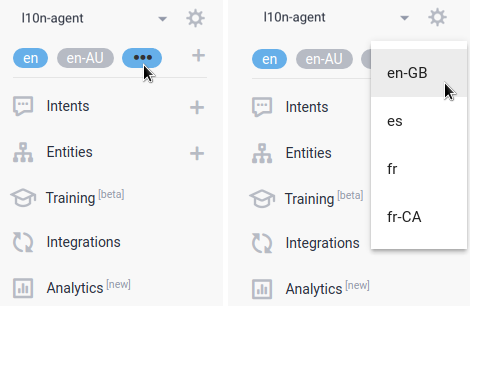Add a new intent with plus icon
Screen dimensions: 477x368
pyautogui.click(x=197, y=107)
